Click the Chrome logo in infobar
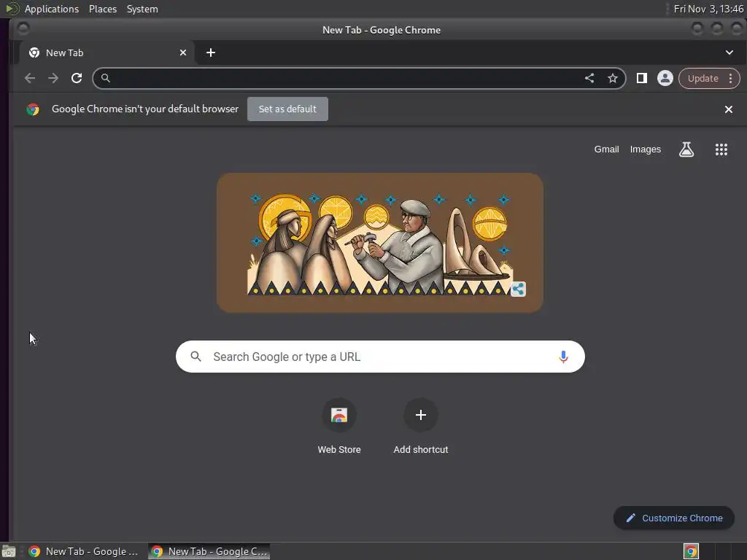Viewport: 747px width, 560px height. click(33, 109)
